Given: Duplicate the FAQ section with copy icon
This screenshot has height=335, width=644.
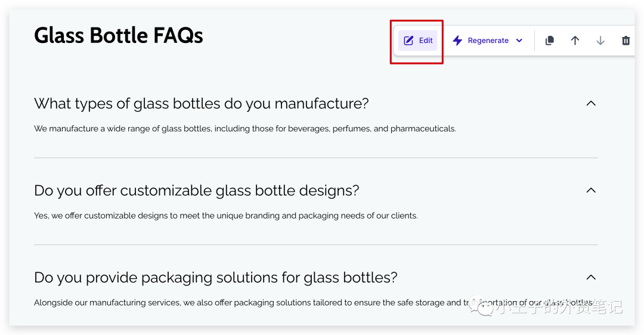Looking at the screenshot, I should [550, 41].
